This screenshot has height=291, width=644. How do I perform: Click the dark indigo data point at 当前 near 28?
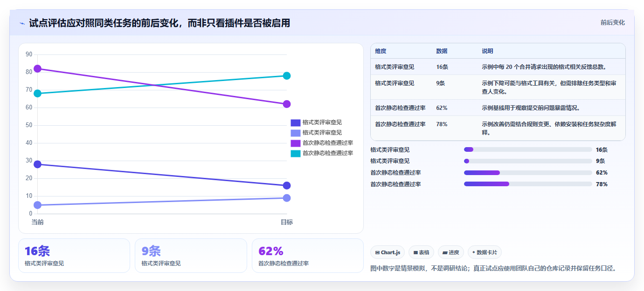(x=38, y=164)
